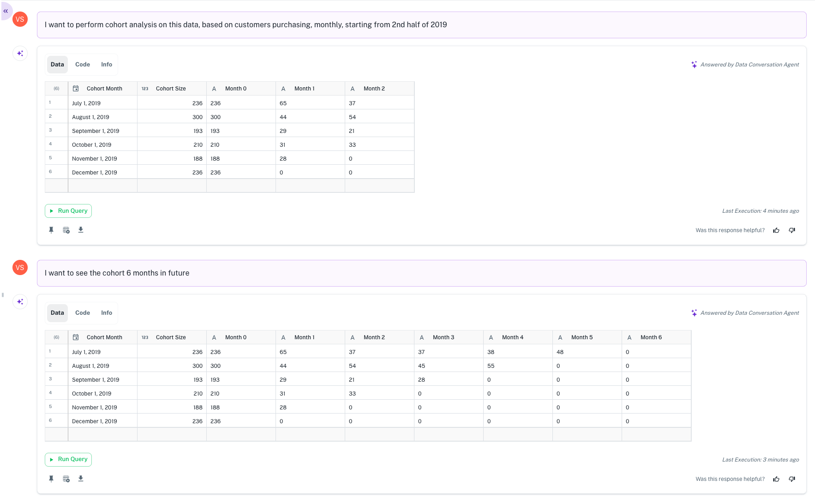Screen dimensions: 815x504
Task: Give thumbs down to first response
Action: 792,230
